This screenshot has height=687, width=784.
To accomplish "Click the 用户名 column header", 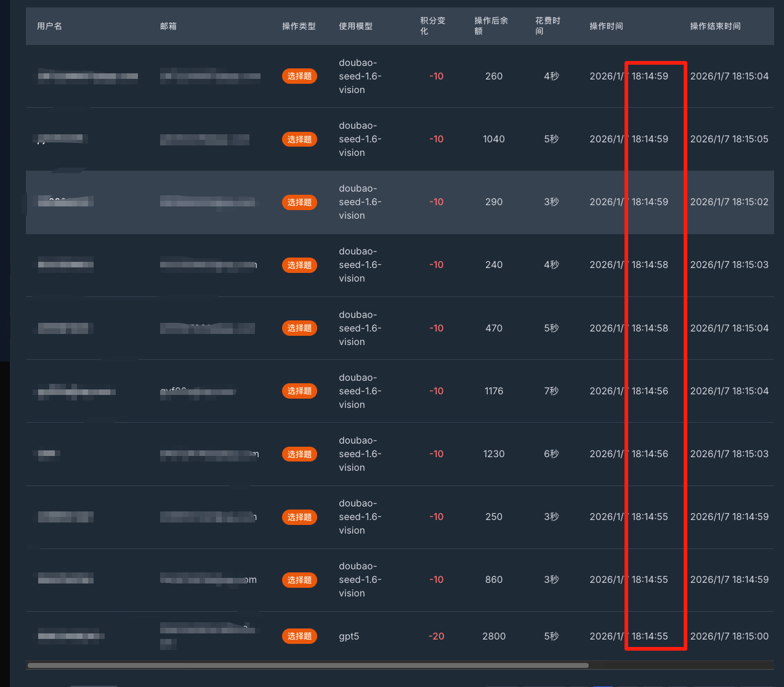I will [49, 26].
